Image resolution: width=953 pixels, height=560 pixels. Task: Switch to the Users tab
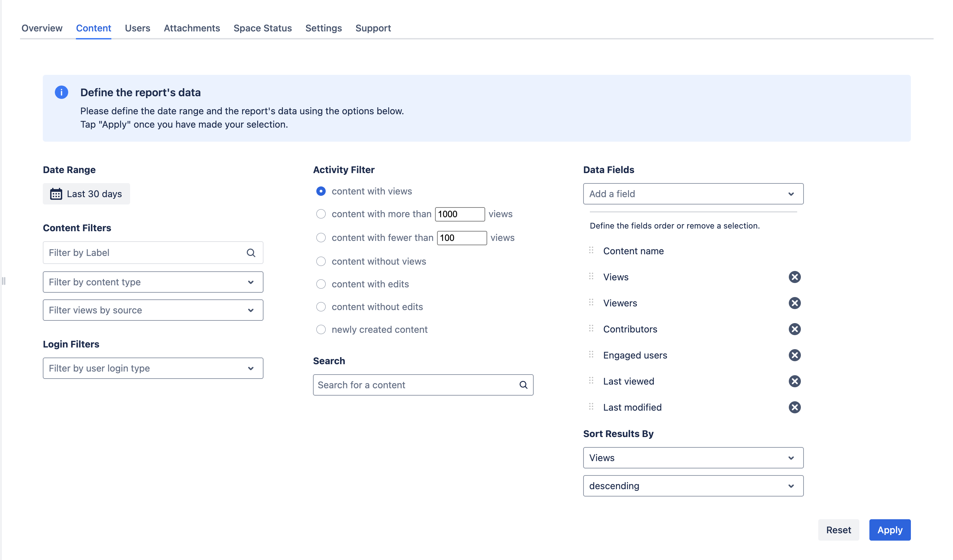(137, 28)
